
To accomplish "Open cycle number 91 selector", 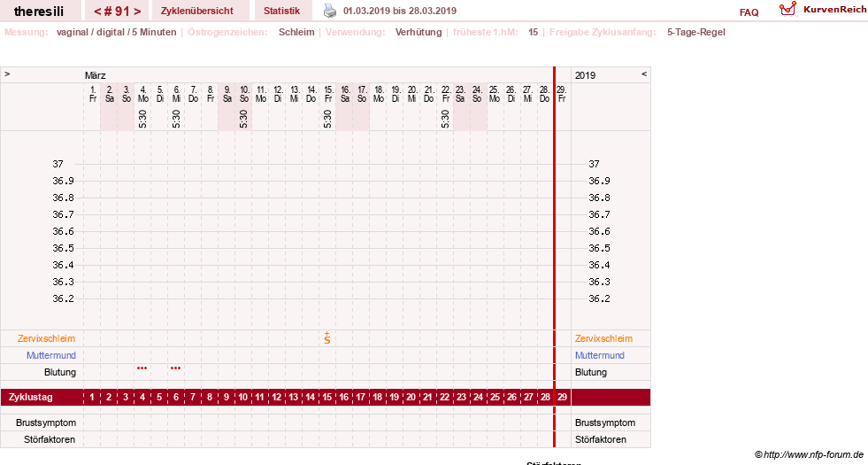I will point(117,11).
